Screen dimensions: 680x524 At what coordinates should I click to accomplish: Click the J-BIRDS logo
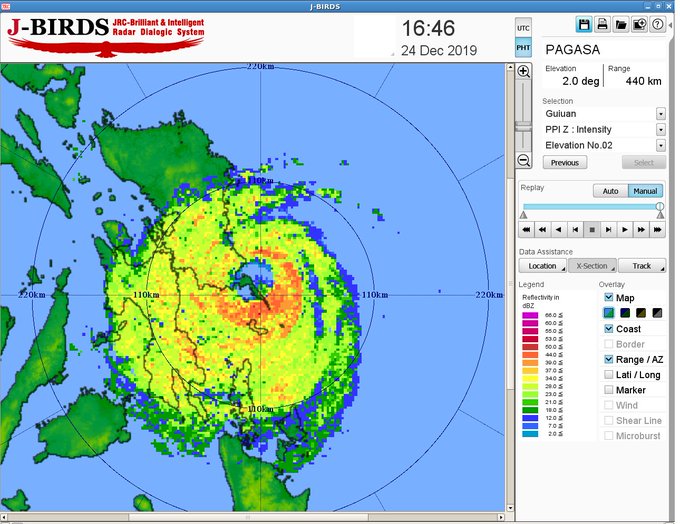pos(105,37)
